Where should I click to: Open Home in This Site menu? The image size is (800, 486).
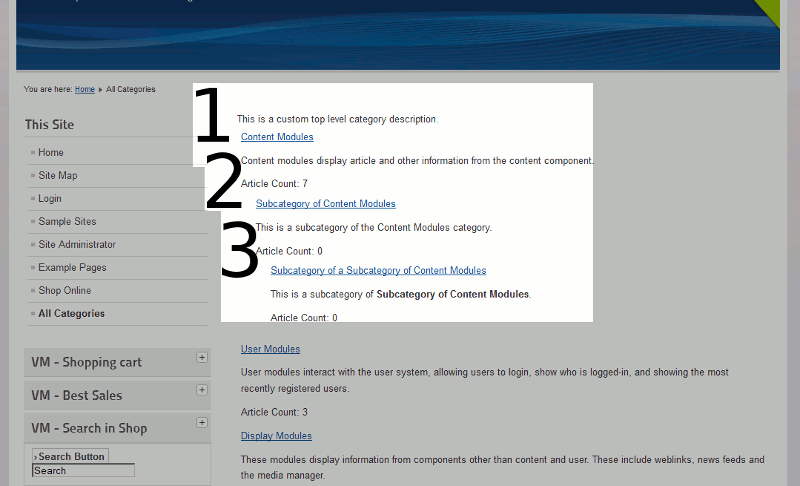click(x=51, y=152)
